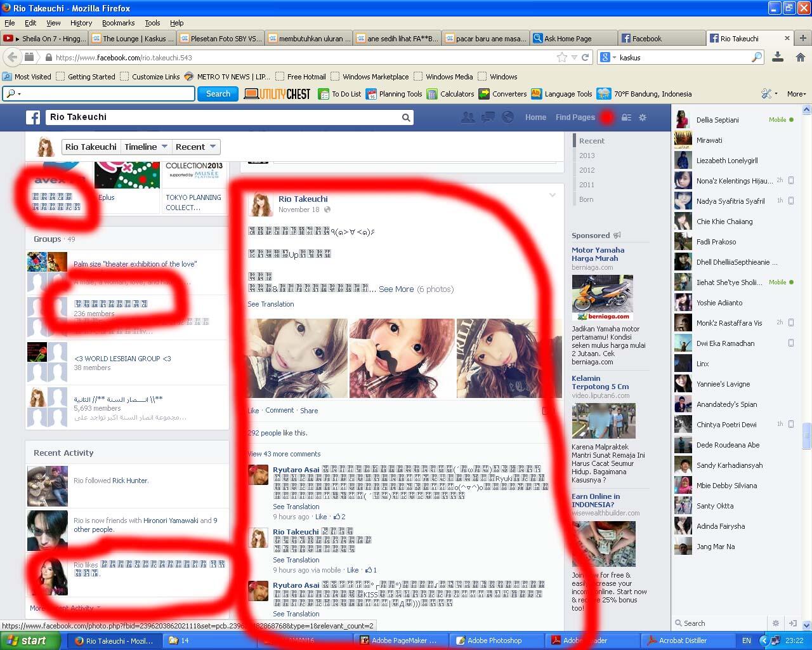Open the History menu
The image size is (812, 650).
click(81, 23)
